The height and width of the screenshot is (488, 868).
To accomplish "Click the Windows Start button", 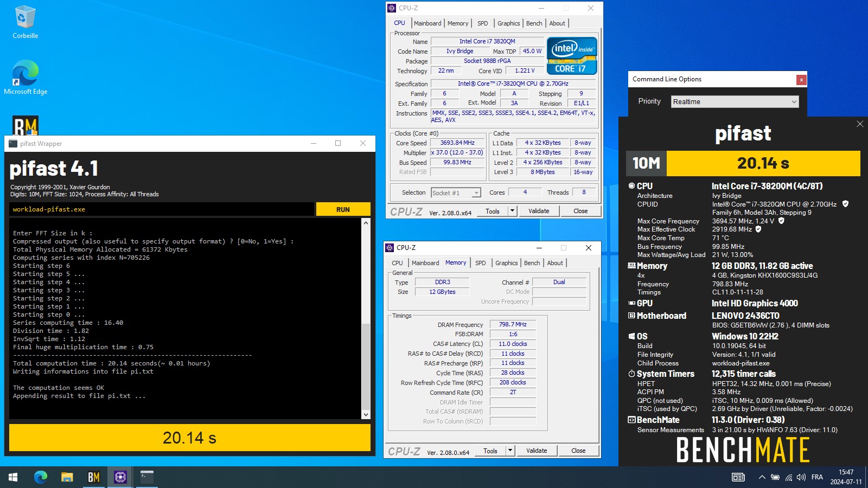I will (x=13, y=477).
